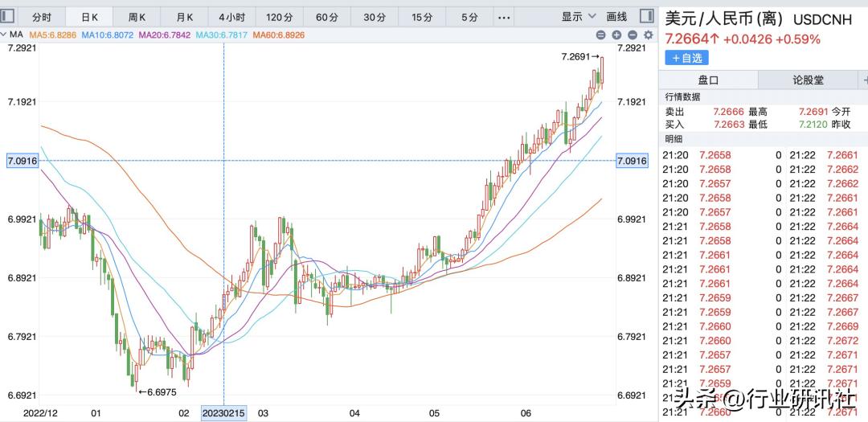Switch to 分时 intraday chart tab
The image size is (868, 422).
[42, 17]
